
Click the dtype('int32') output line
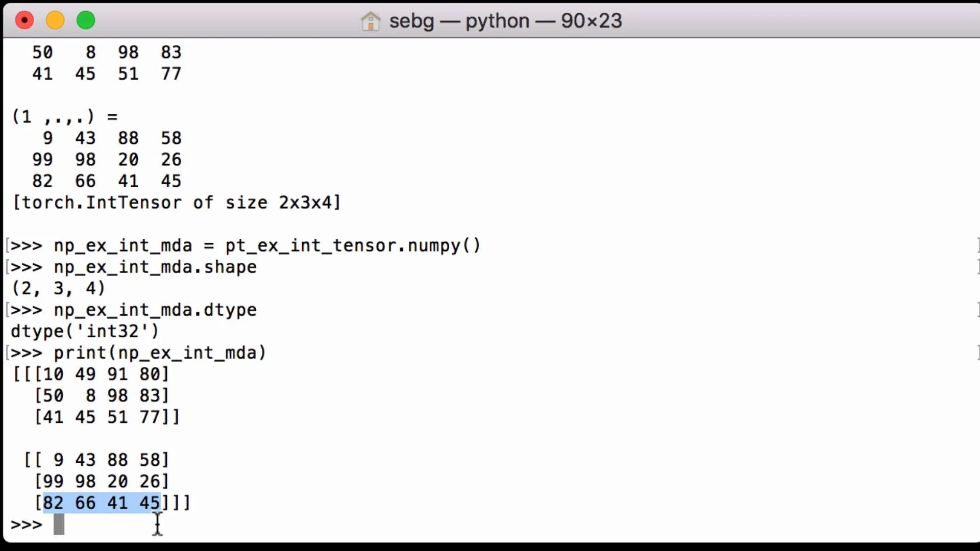click(x=85, y=332)
